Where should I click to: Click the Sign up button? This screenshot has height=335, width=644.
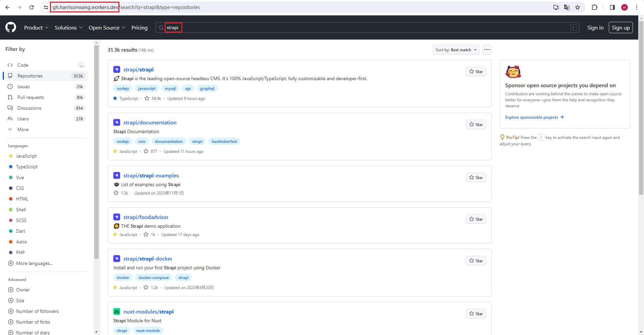point(621,27)
